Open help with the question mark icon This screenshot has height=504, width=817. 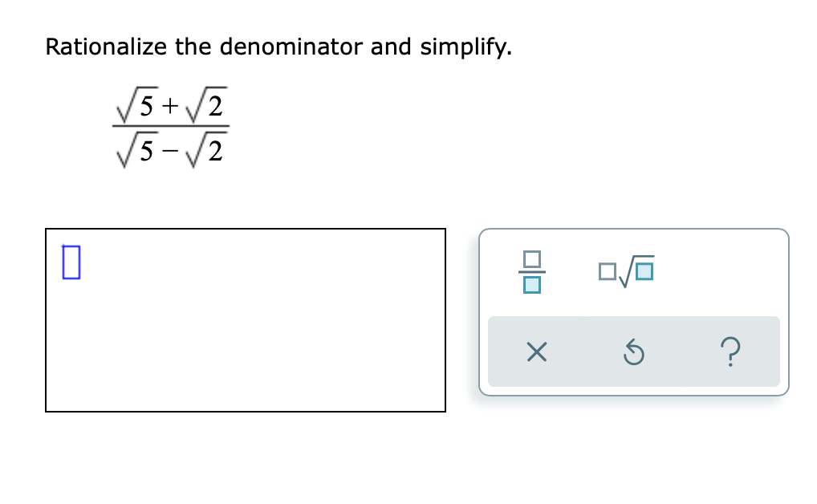pyautogui.click(x=730, y=352)
